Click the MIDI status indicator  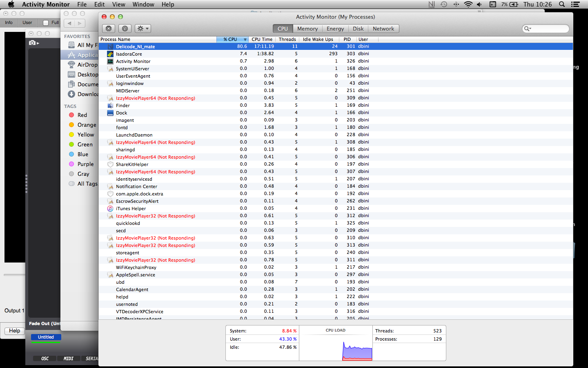click(x=69, y=359)
